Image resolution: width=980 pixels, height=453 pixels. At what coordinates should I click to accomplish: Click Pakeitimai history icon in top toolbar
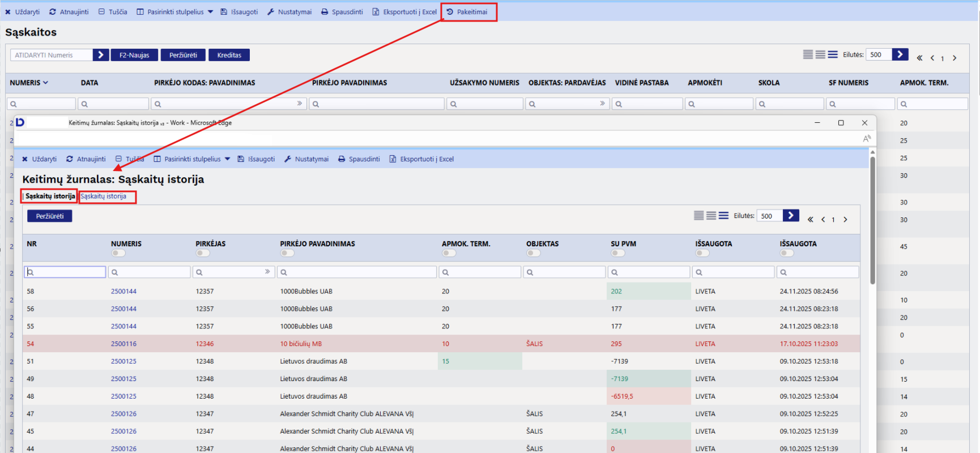click(450, 12)
